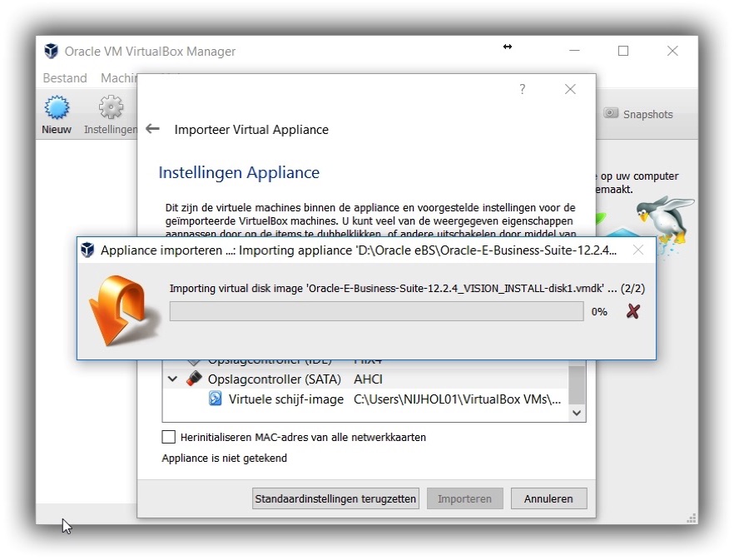
Task: Collapse the Opslagcontroller (SATA) tree node
Action: [x=172, y=379]
